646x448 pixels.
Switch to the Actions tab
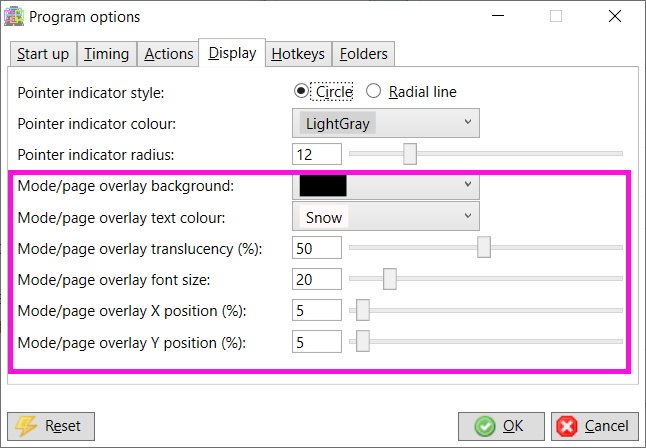[169, 54]
